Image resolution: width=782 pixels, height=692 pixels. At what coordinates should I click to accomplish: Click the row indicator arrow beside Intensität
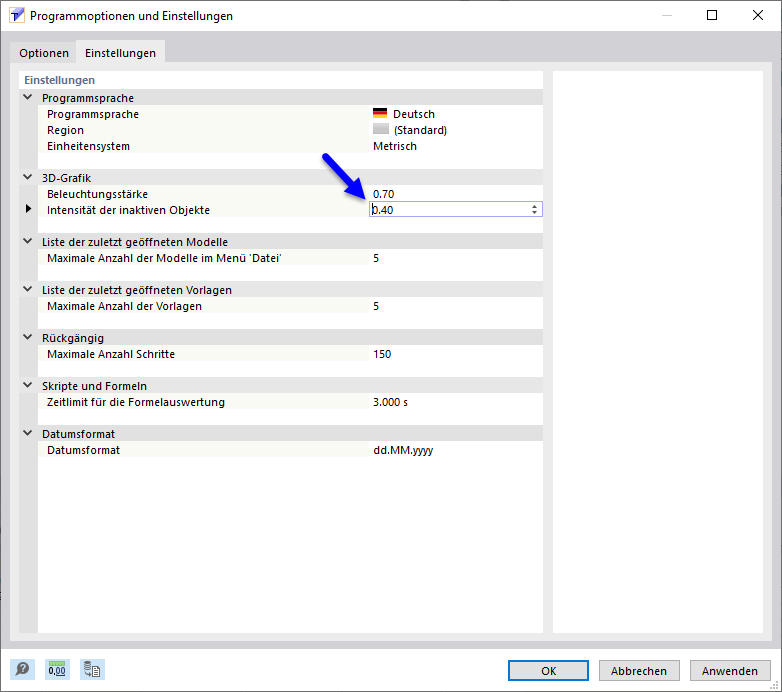[28, 209]
